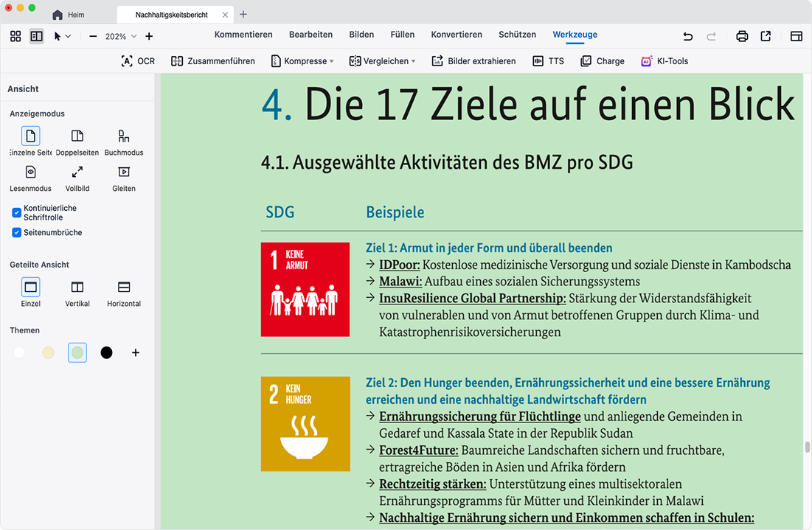Toggle Seitenumbrüche checkbox

17,233
